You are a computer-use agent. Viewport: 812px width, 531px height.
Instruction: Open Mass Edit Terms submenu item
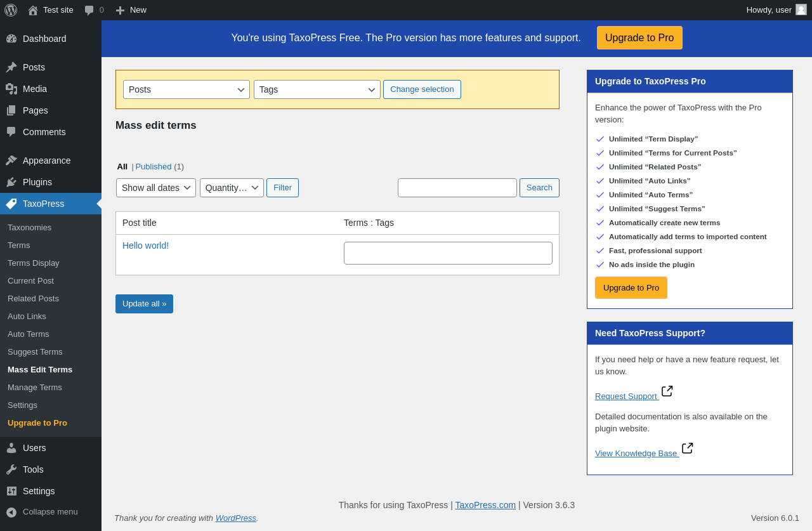40,369
